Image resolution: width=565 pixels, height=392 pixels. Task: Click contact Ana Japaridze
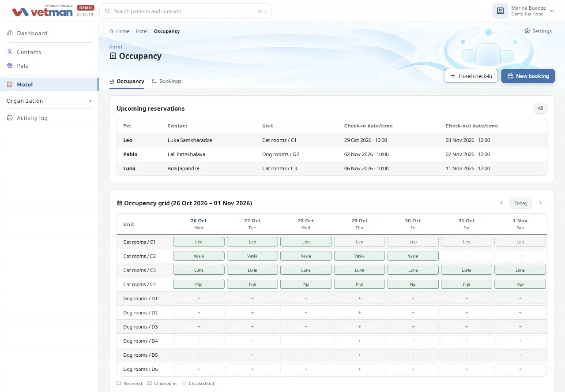tap(184, 168)
